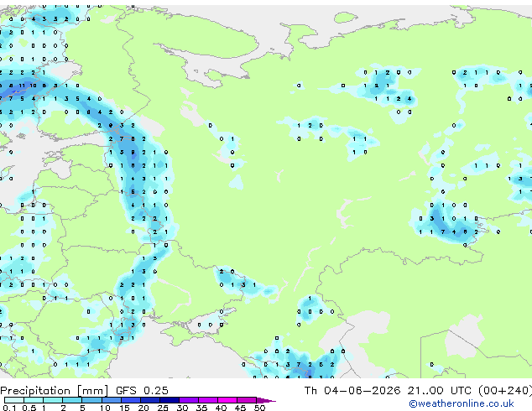Click the legend label "10"
Image resolution: width=532 pixels, height=411 pixels.
click(x=105, y=408)
